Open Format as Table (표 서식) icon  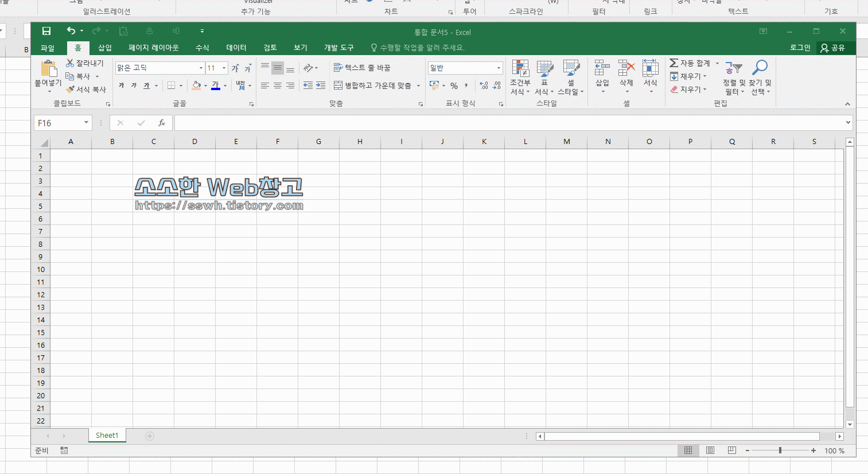(x=544, y=68)
